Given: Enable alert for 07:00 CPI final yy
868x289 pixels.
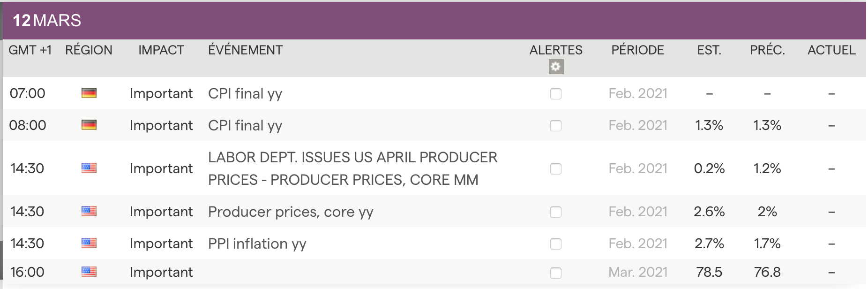Looking at the screenshot, I should [556, 94].
